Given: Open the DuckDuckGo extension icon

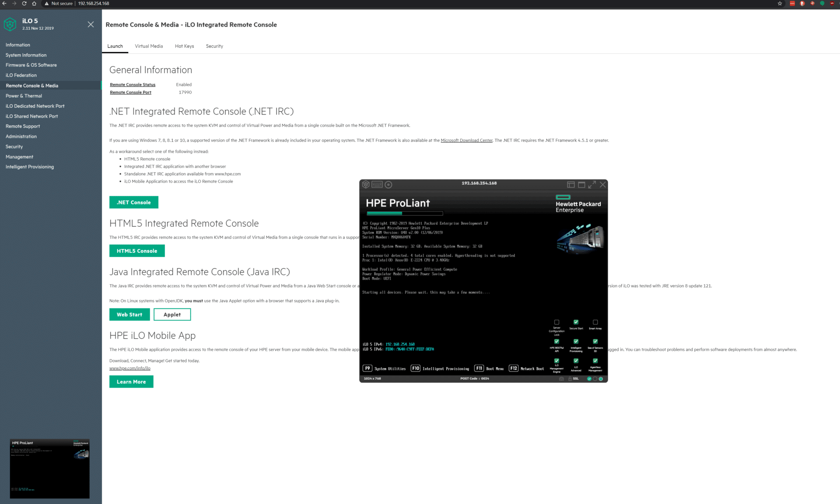Looking at the screenshot, I should pyautogui.click(x=802, y=3).
